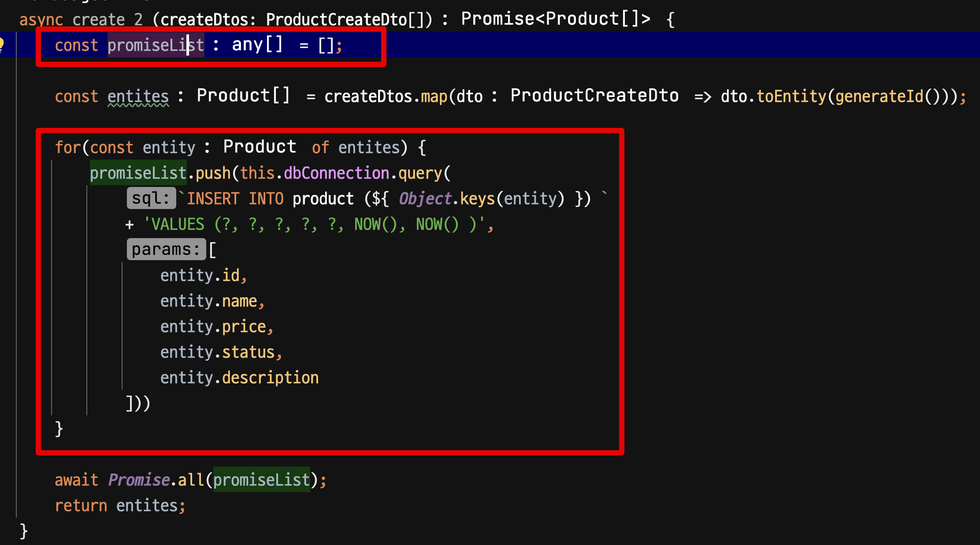Click entity.description in the params array
This screenshot has width=980, height=545.
pyautogui.click(x=239, y=377)
